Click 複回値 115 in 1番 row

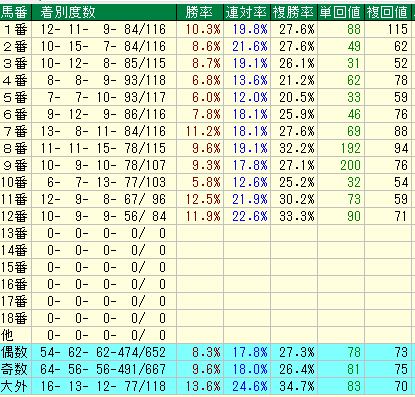398,30
